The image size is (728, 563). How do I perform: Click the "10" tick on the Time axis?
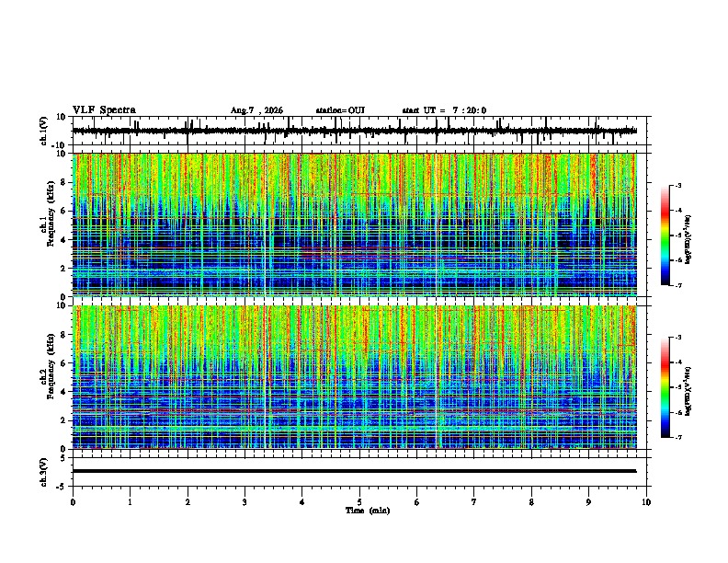[646, 502]
